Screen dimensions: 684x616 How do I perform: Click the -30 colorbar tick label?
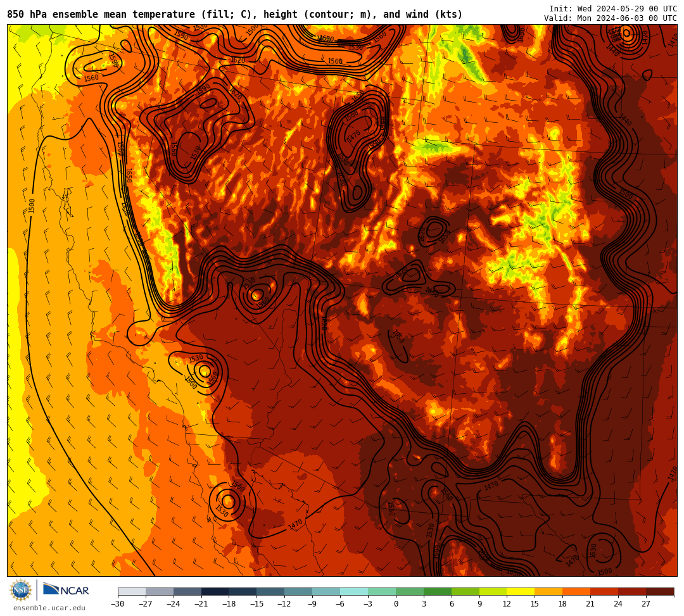[118, 604]
